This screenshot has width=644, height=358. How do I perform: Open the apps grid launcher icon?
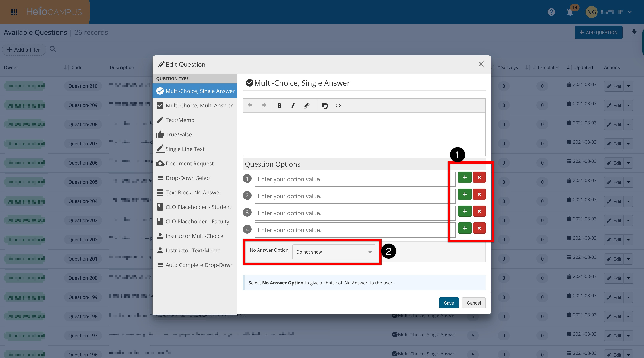(14, 12)
